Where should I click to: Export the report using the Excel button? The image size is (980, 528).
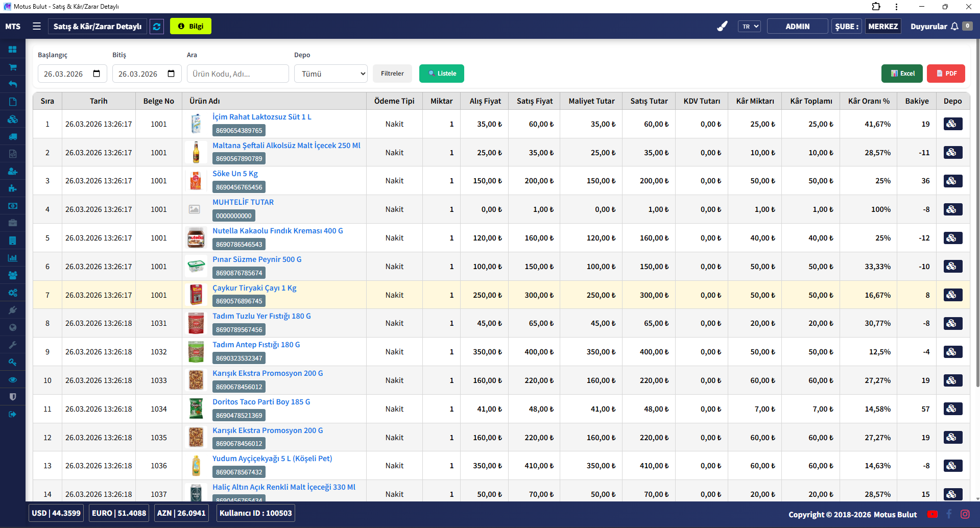(901, 74)
